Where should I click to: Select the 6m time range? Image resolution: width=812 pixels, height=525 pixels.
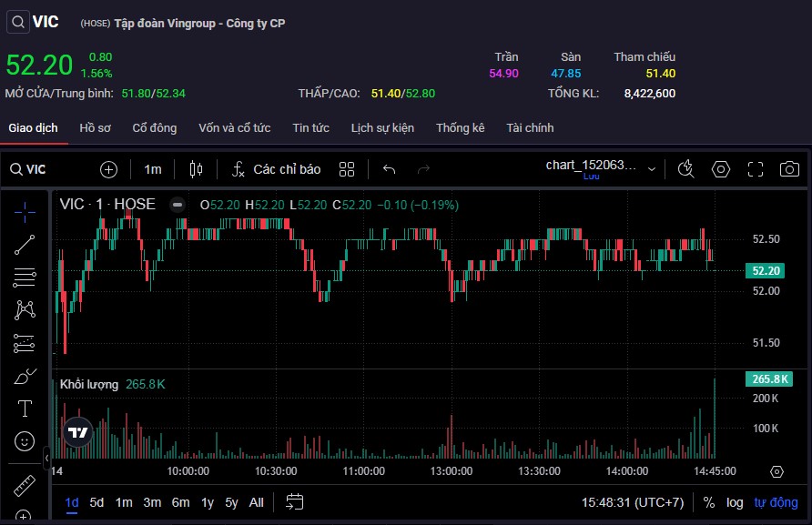(x=180, y=502)
